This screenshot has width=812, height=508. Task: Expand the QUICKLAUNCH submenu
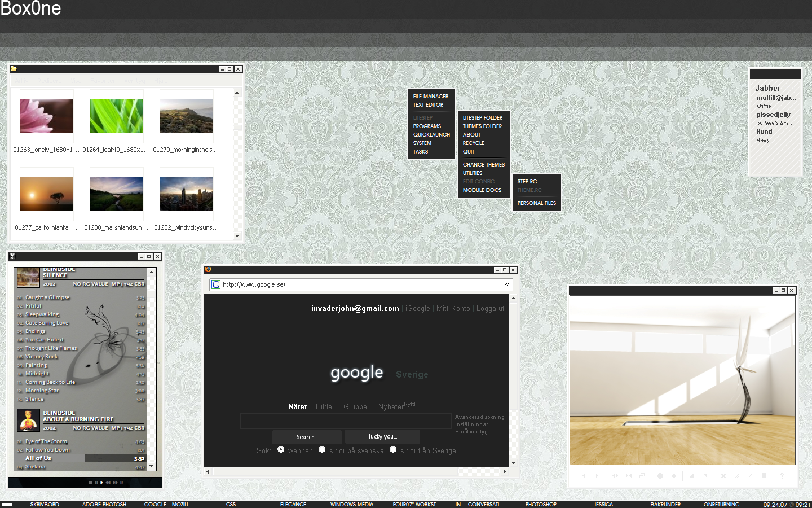coord(431,135)
